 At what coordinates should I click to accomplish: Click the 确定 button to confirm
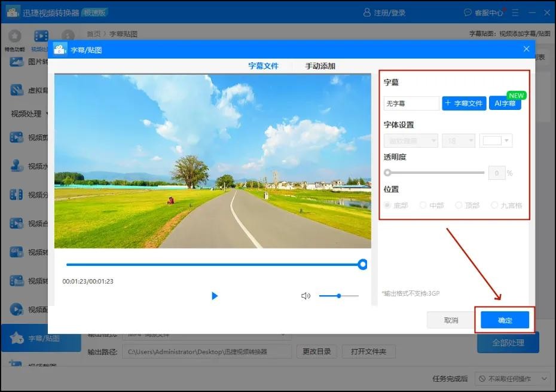click(505, 320)
